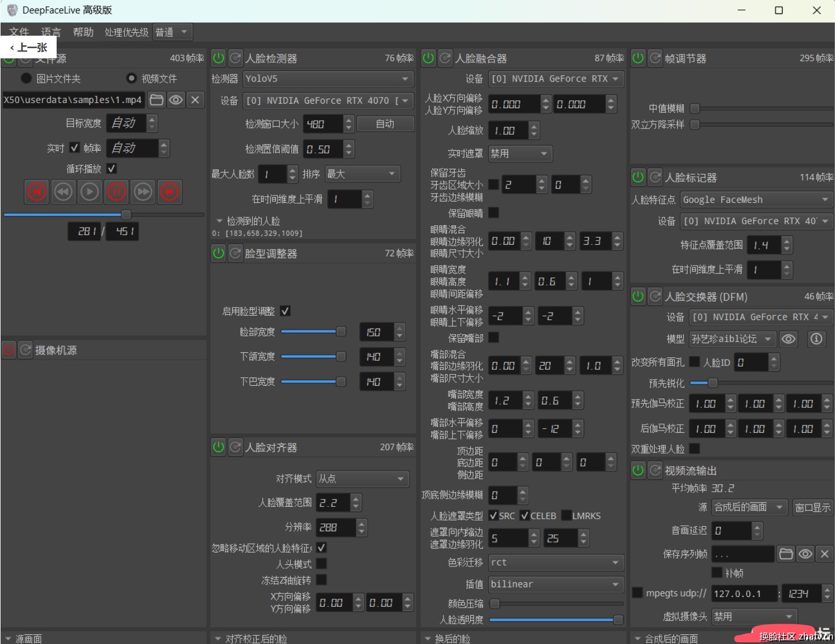Open the 语言 menu

tap(51, 32)
